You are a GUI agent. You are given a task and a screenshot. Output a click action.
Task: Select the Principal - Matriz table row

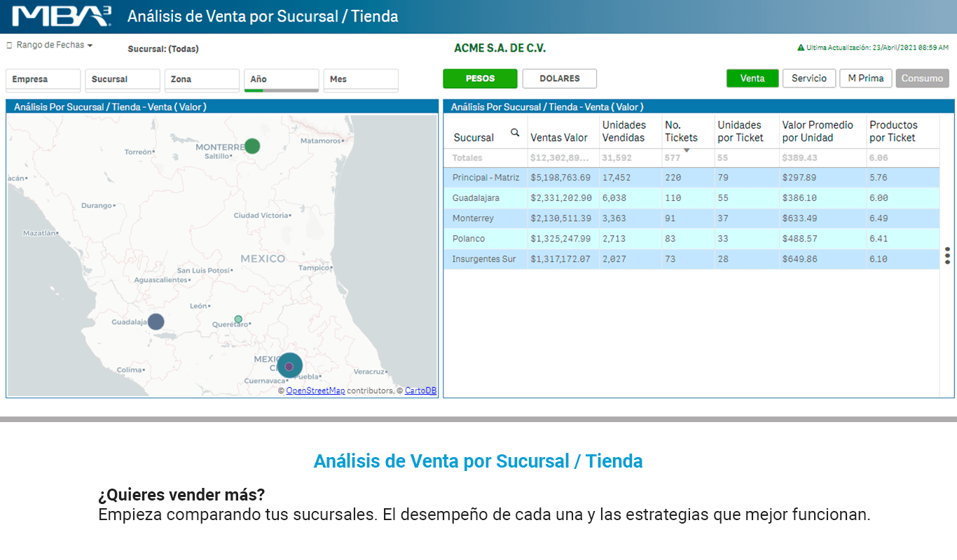click(691, 178)
